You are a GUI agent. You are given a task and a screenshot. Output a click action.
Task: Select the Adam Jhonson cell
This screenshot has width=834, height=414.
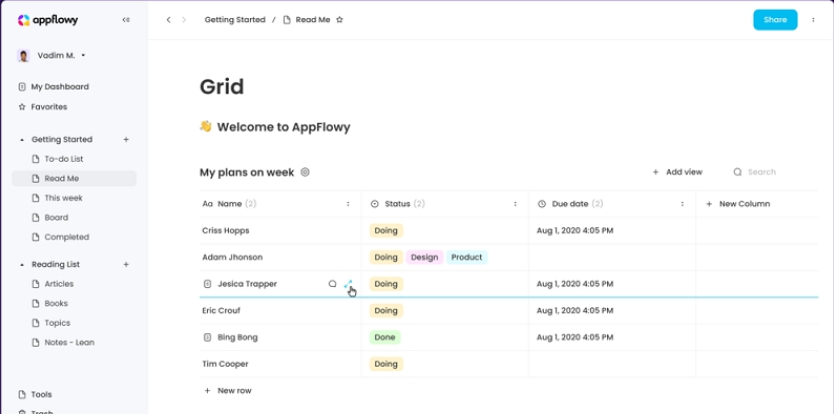pos(280,257)
